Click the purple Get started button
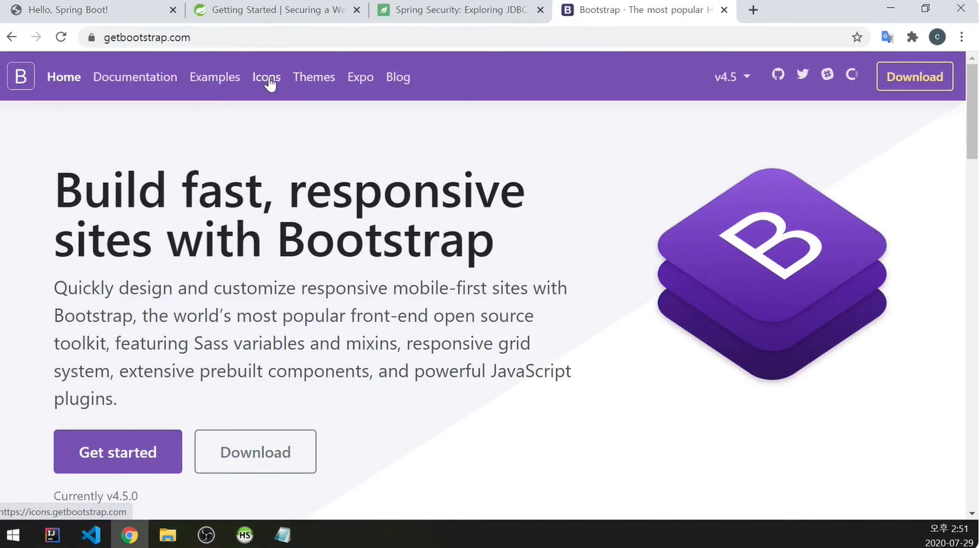The image size is (980, 548). click(x=118, y=452)
